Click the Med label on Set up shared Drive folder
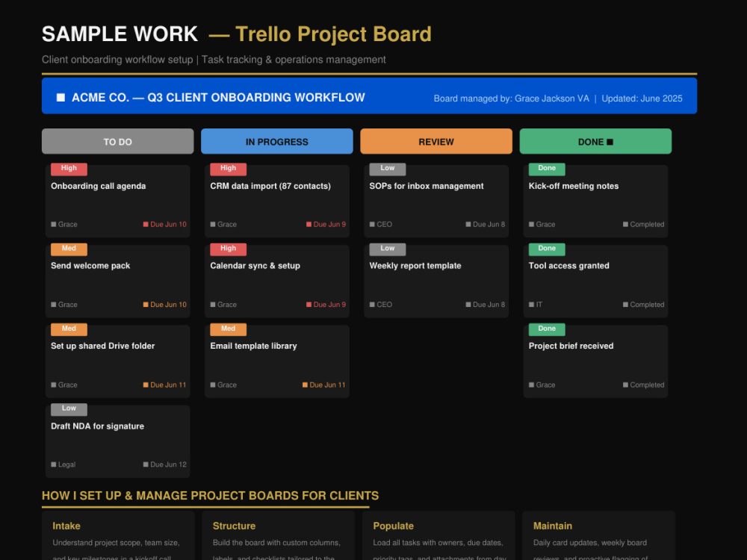This screenshot has height=560, width=747. point(69,329)
